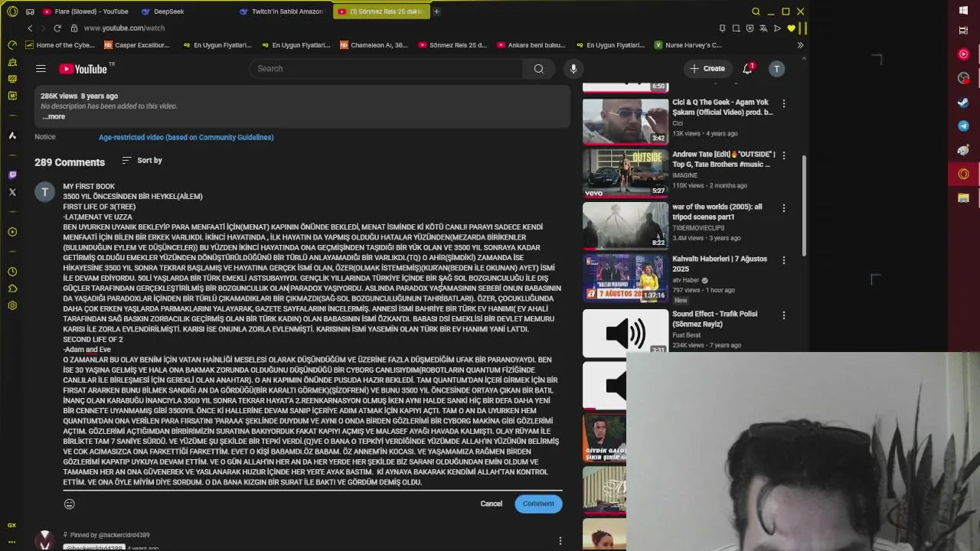The width and height of the screenshot is (980, 551).
Task: Open Home of the Cybe... bookmark
Action: click(60, 45)
